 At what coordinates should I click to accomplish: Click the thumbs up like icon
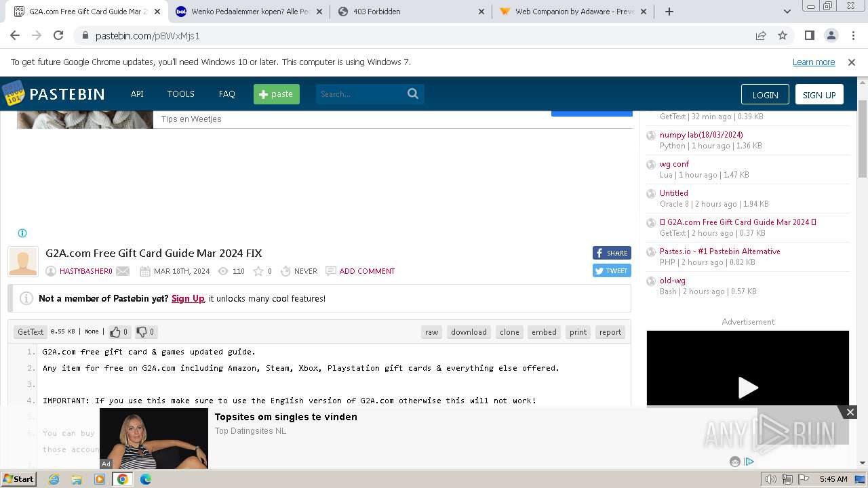pyautogui.click(x=115, y=332)
